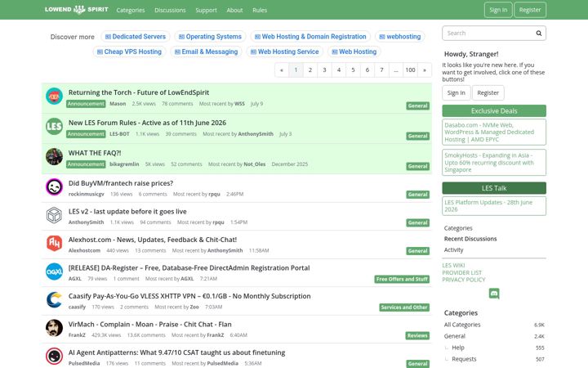Image resolution: width=588 pixels, height=368 pixels.
Task: Open Alexhost.com News thread
Action: click(152, 240)
